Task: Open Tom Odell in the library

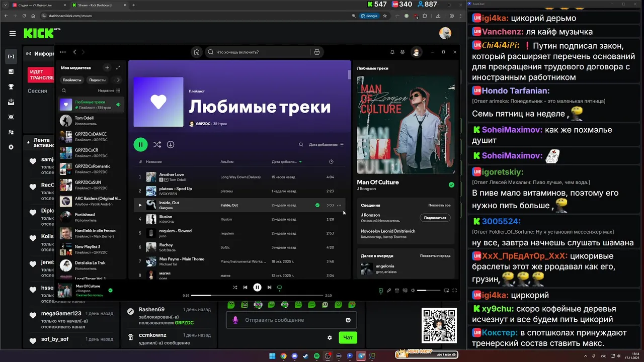Action: (91, 120)
